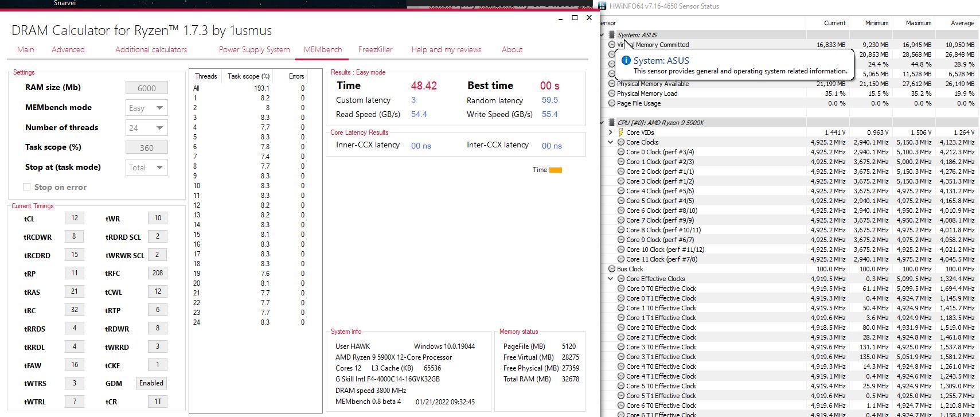
Task: Click the CPU [#0] chip icon
Action: tap(612, 123)
